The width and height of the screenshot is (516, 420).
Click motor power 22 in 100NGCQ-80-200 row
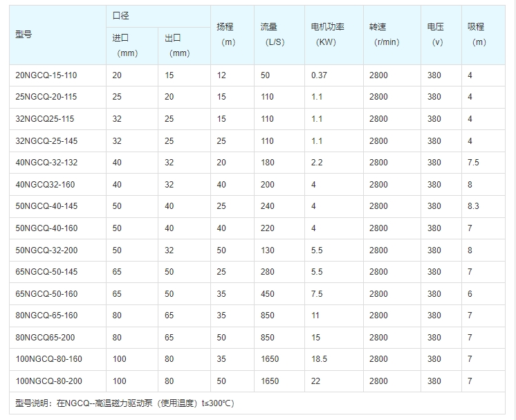tap(315, 381)
